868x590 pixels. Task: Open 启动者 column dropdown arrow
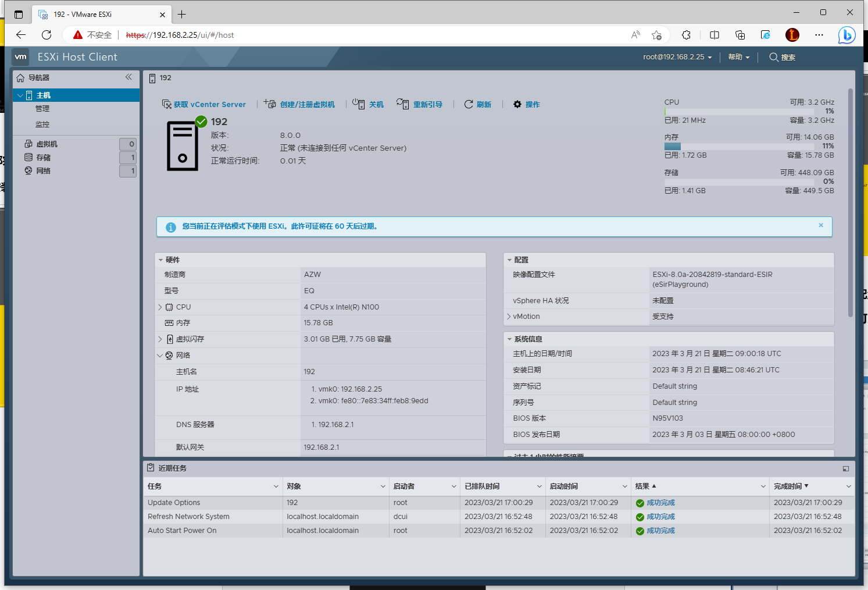pos(454,486)
